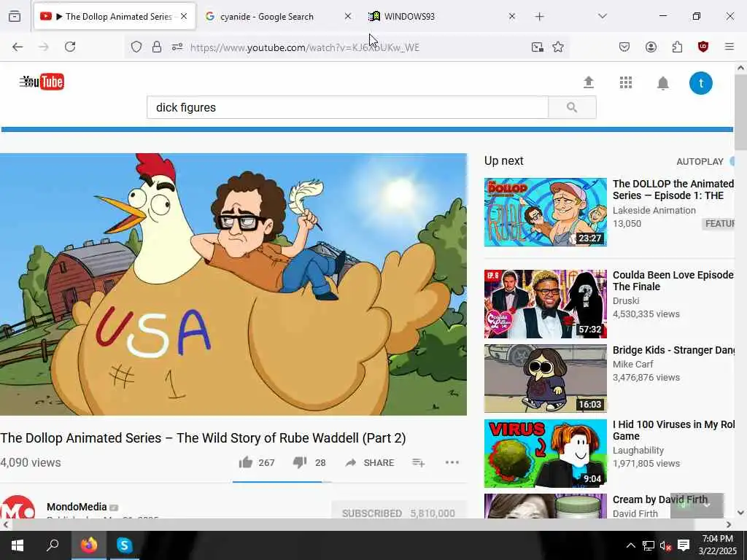Open the upload video icon
This screenshot has height=560, width=747.
coord(589,82)
